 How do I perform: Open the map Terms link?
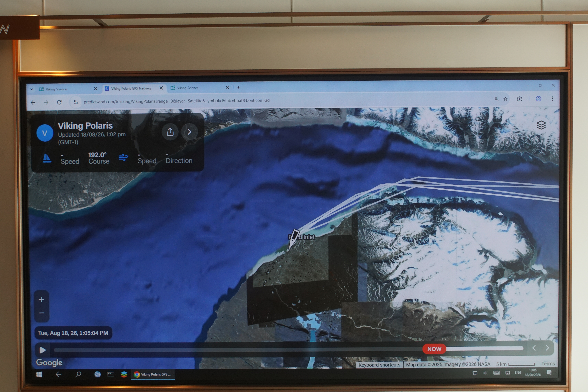[548, 364]
